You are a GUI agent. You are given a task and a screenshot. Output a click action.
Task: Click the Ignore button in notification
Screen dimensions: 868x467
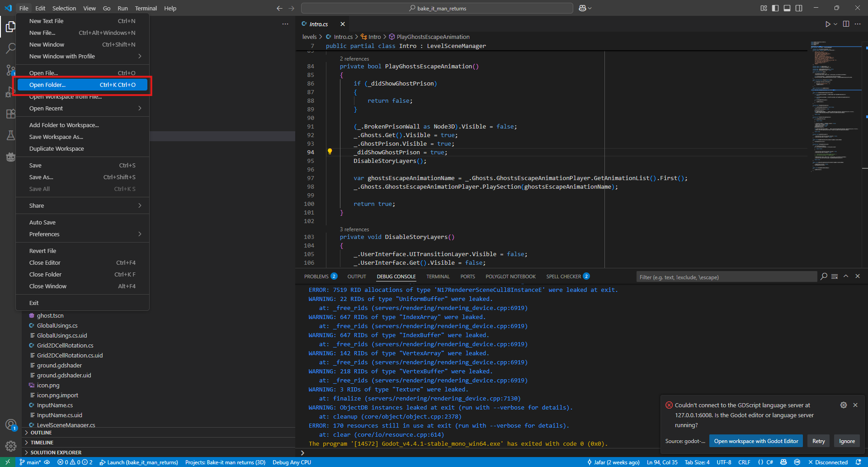tap(847, 441)
